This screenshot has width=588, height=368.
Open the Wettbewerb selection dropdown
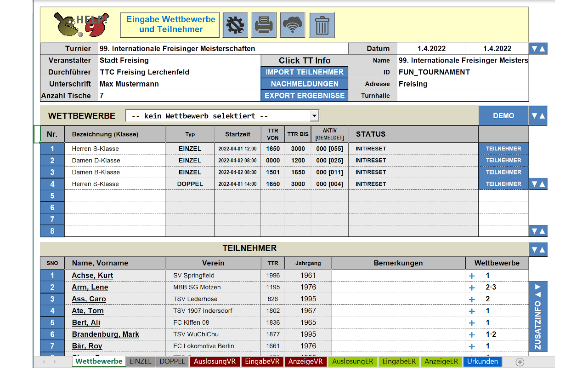tap(314, 116)
